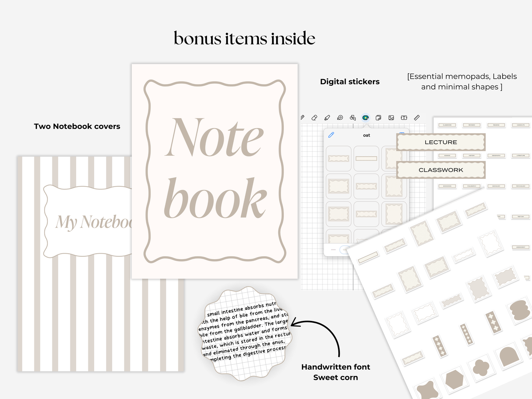Image resolution: width=532 pixels, height=399 pixels.
Task: Select the Image insertion tool
Action: click(391, 117)
